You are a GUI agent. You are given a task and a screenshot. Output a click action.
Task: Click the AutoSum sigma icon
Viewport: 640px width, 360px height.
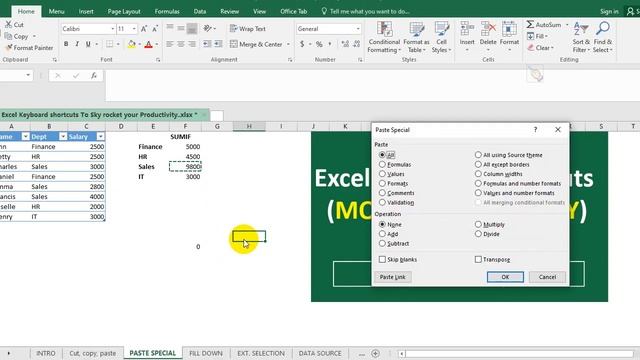click(530, 24)
